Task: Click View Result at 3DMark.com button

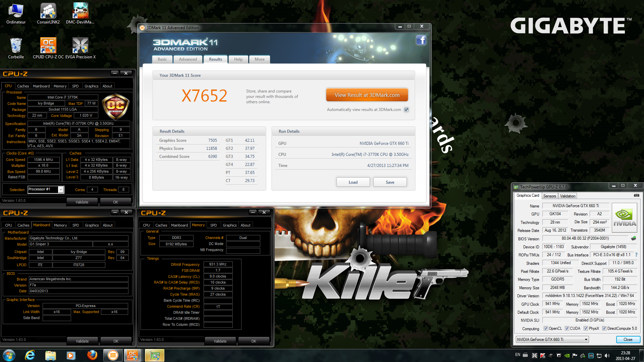Action: click(367, 95)
